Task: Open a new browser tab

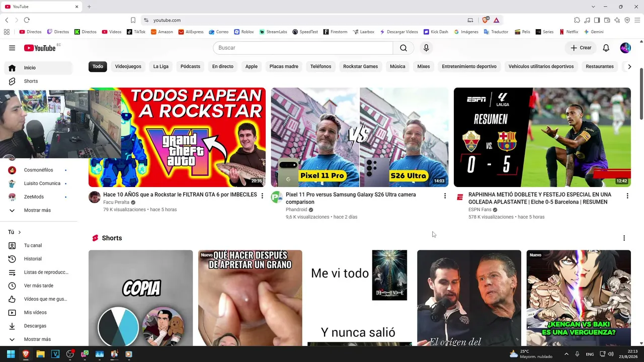Action: tap(89, 7)
